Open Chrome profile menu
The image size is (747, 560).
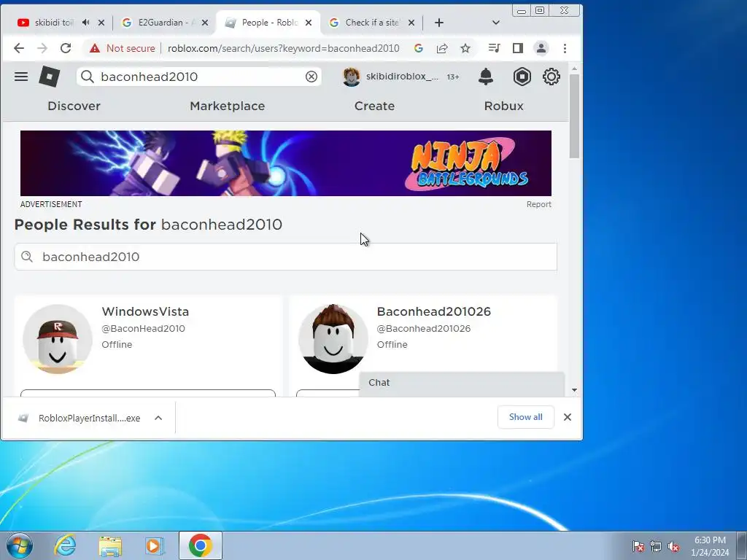[541, 48]
